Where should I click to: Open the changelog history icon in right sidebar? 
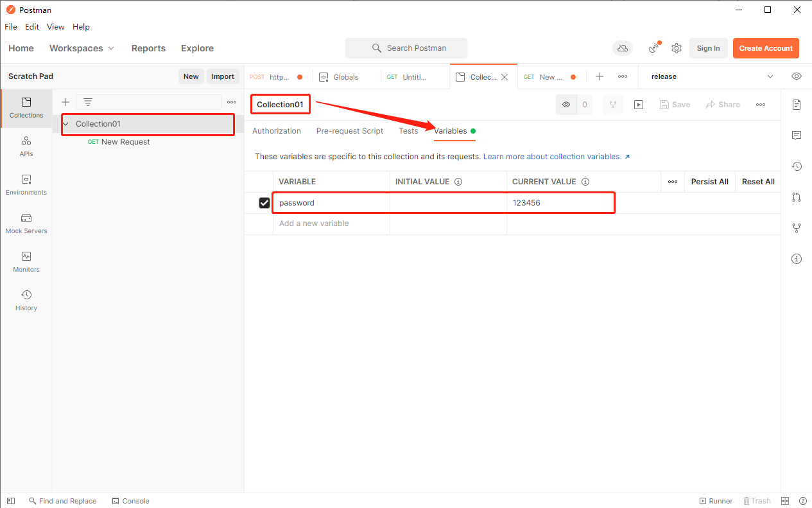pyautogui.click(x=797, y=166)
